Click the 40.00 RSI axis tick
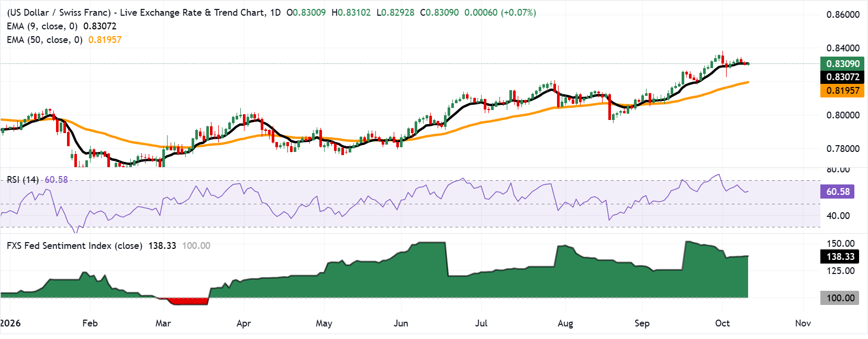Screen dimensions: 868x339 [838, 216]
